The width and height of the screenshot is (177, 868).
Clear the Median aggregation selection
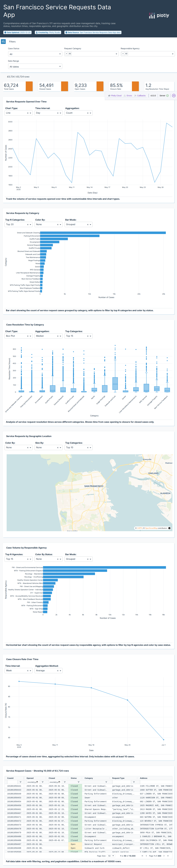coord(58,336)
